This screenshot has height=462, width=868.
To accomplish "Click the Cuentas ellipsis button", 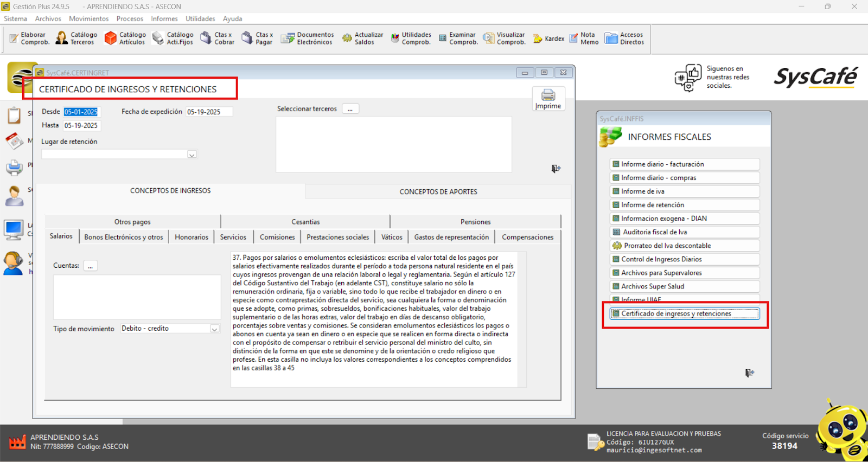I will point(91,266).
